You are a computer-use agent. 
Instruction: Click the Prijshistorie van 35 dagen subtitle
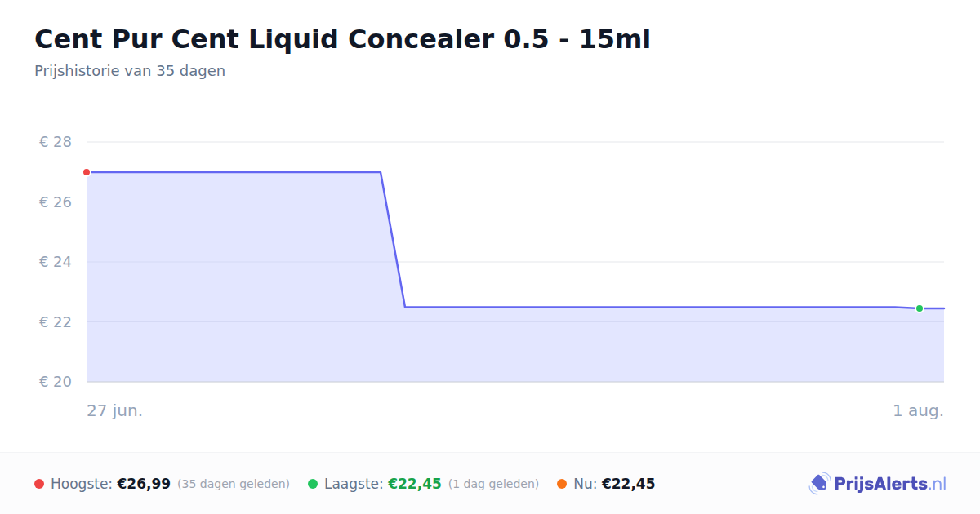[x=130, y=71]
